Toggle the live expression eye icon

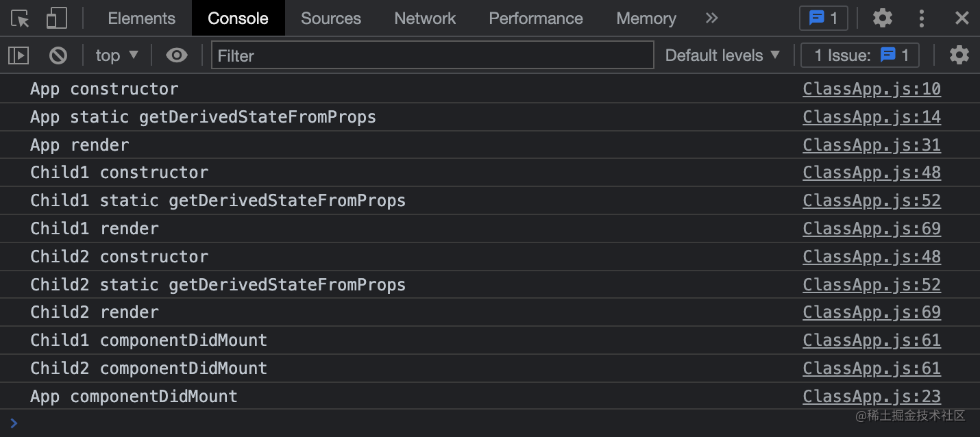point(177,55)
